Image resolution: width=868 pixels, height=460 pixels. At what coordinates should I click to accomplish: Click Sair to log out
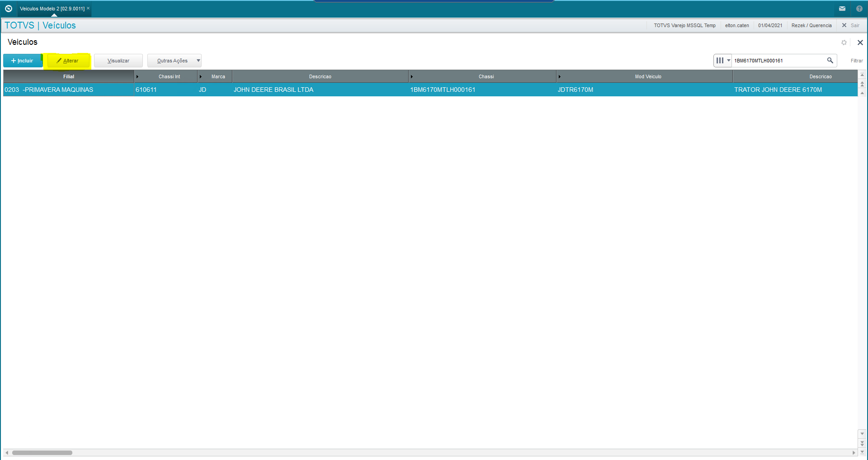(x=855, y=25)
